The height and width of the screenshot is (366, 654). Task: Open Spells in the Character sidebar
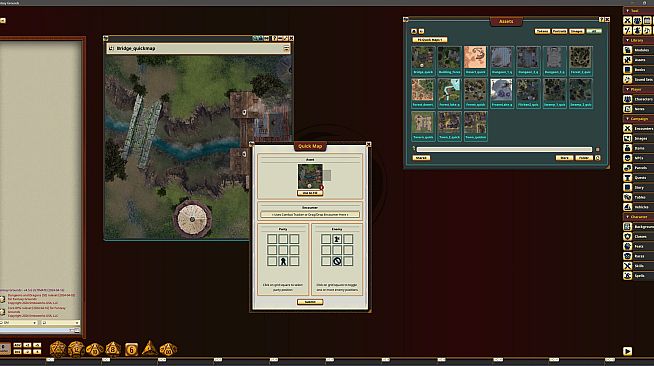click(638, 276)
